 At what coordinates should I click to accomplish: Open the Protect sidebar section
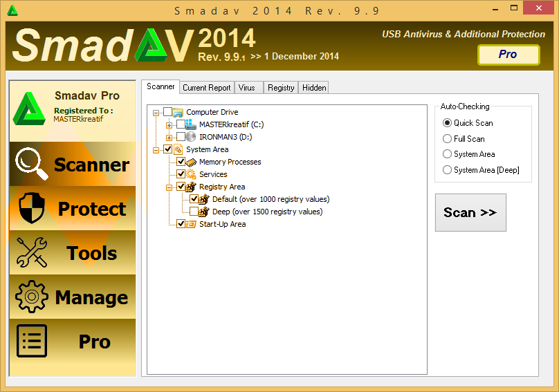[x=73, y=208]
